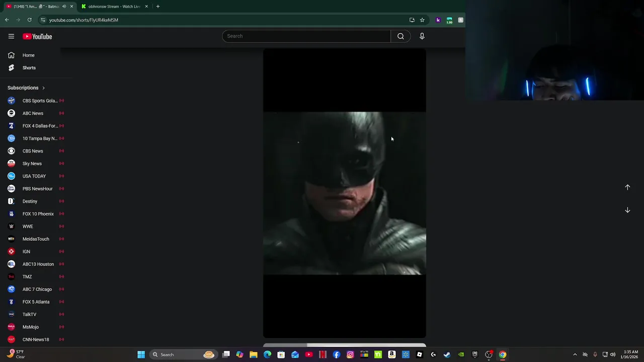View site information icon in address bar
Viewport: 644px width, 362px height.
tap(43, 20)
